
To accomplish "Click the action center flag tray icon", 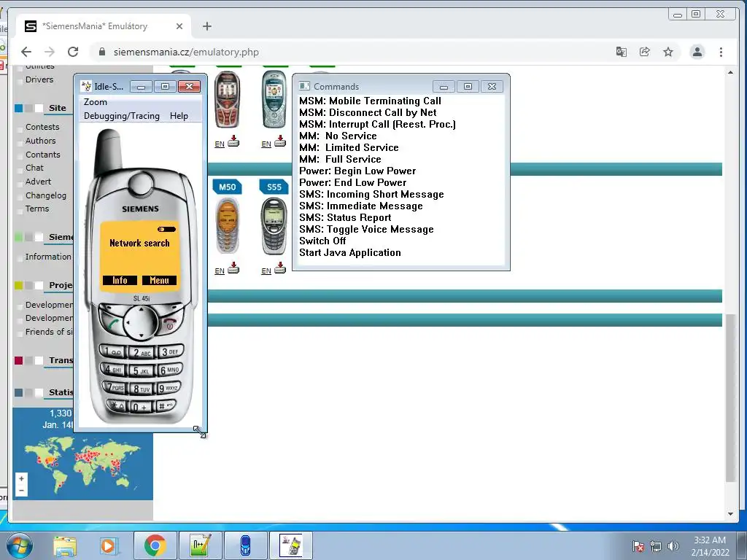I will tap(638, 546).
